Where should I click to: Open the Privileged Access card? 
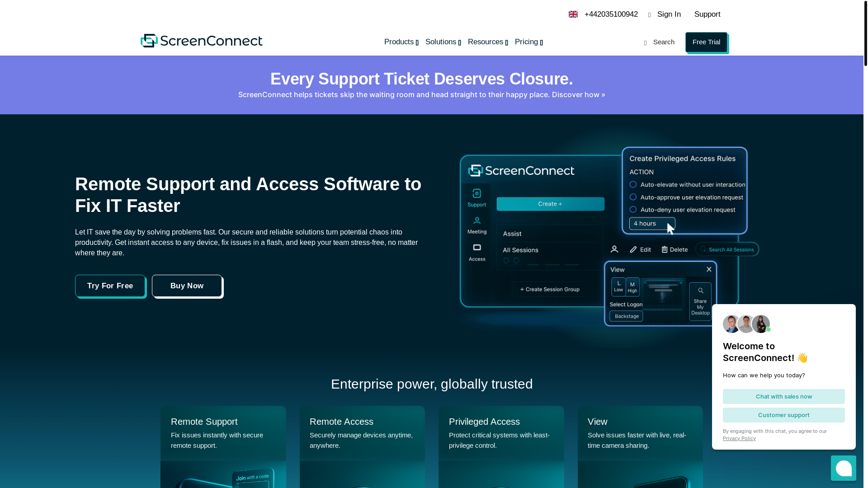[501, 446]
